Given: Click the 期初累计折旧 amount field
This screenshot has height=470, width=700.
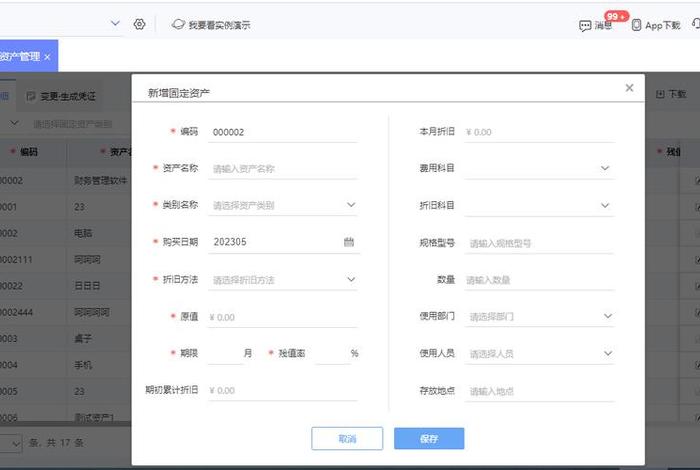Looking at the screenshot, I should [x=283, y=391].
